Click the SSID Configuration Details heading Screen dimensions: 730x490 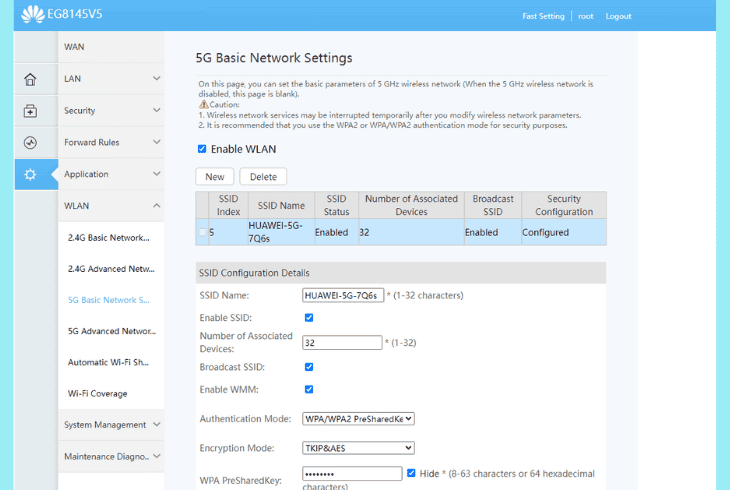coord(254,273)
